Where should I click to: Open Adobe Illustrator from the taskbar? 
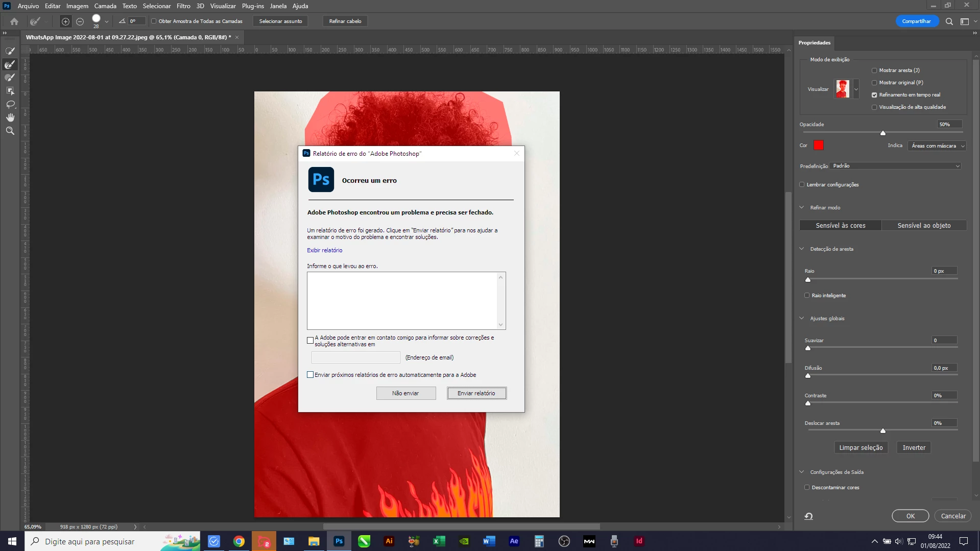tap(389, 541)
